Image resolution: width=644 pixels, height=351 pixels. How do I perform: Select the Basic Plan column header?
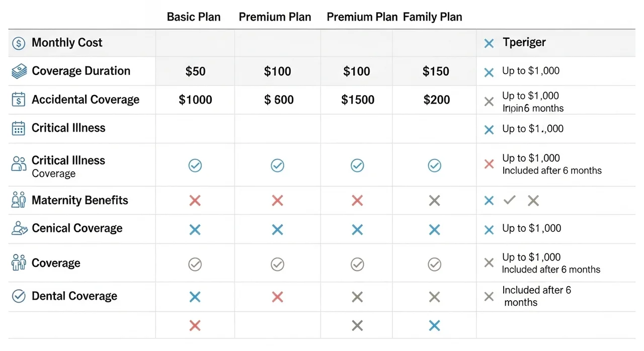pos(194,17)
